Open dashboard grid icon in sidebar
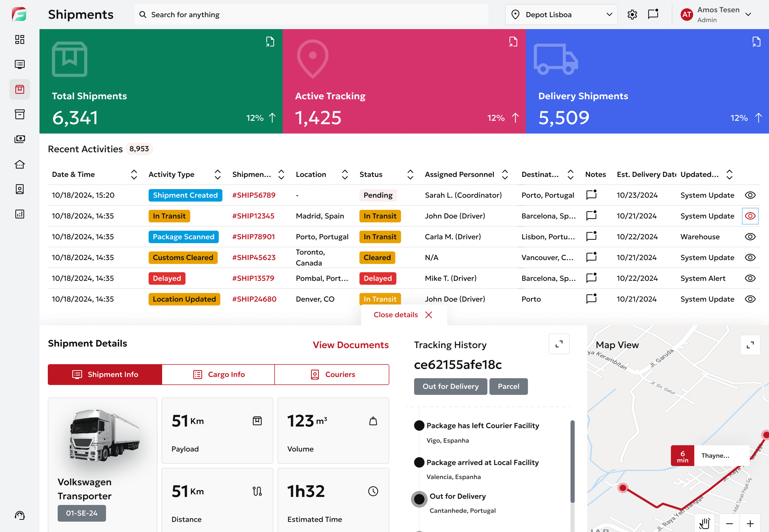Screen dimensions: 769x532 [x=20, y=39]
